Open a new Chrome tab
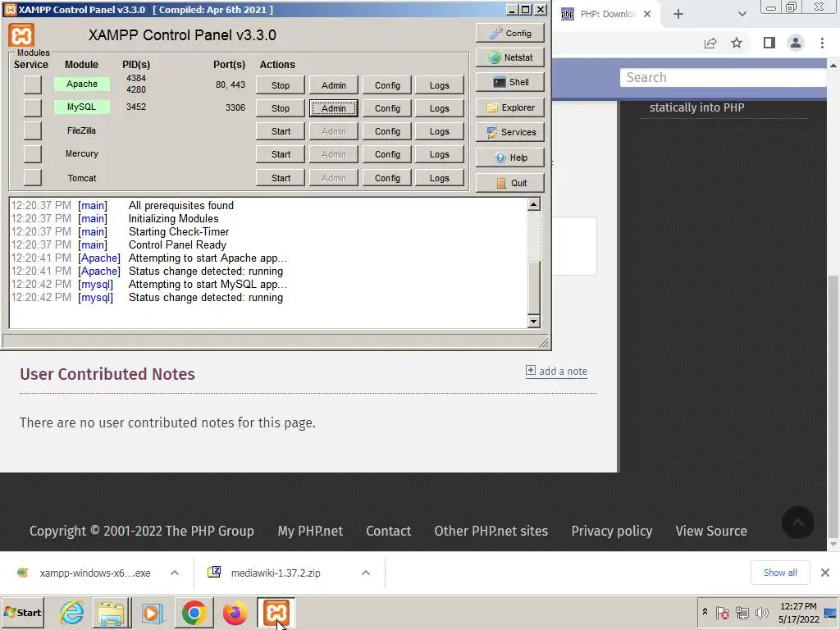Image resolution: width=840 pixels, height=630 pixels. (x=678, y=14)
